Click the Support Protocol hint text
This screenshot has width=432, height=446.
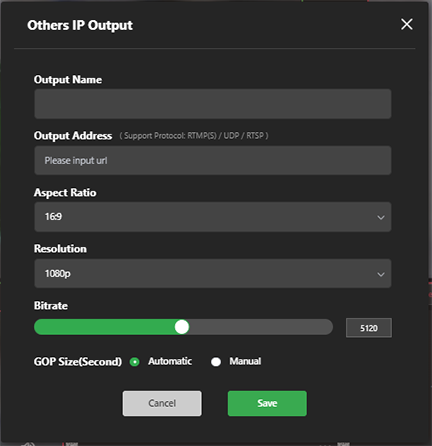click(x=194, y=136)
